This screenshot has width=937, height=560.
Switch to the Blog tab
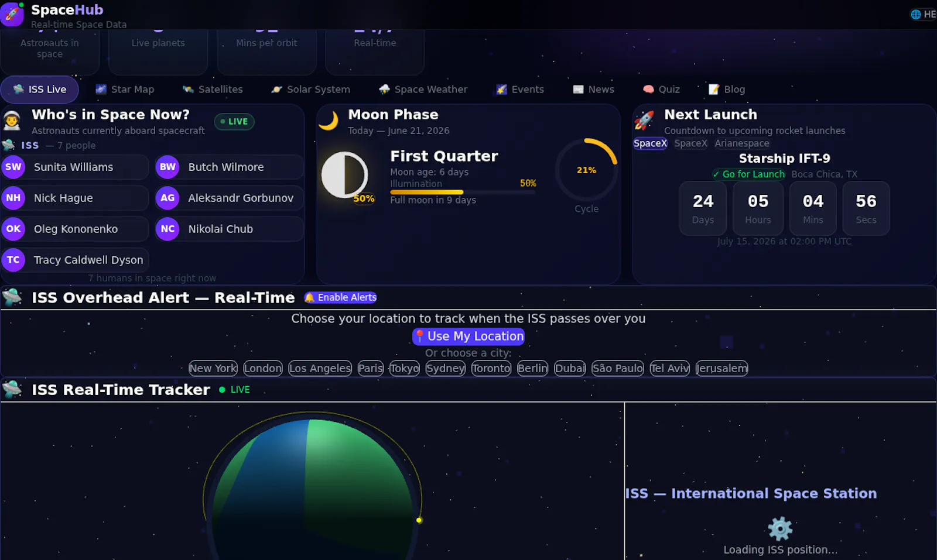[x=727, y=90]
